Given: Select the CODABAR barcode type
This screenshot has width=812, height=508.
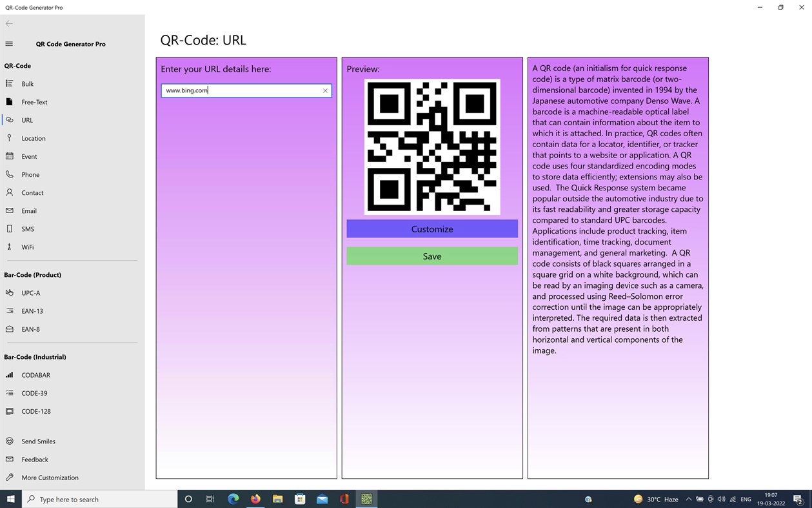Looking at the screenshot, I should click(x=35, y=375).
